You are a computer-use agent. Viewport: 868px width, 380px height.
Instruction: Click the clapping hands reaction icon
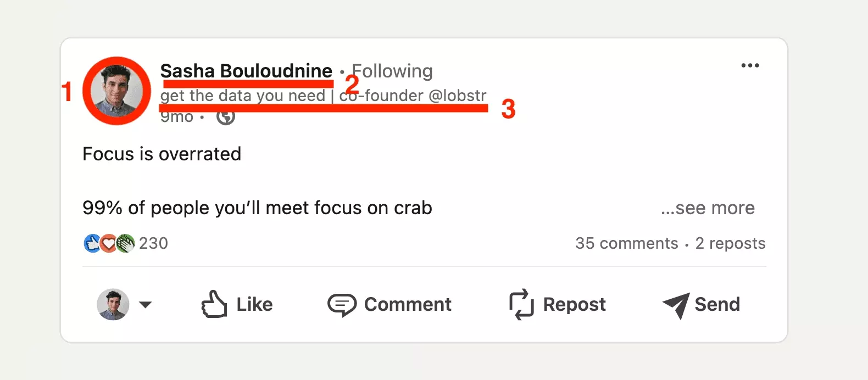(125, 243)
